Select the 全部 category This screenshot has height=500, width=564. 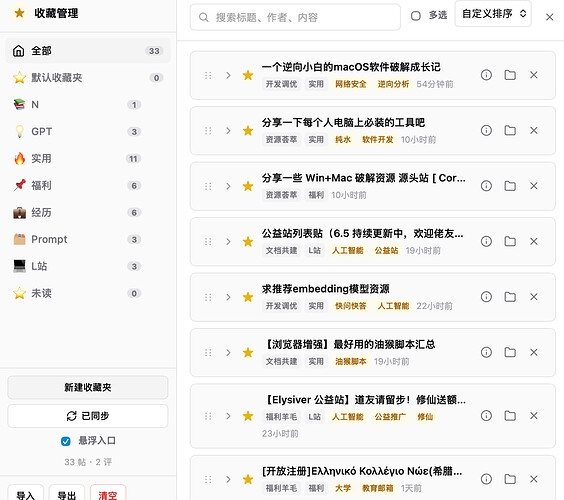pos(88,51)
